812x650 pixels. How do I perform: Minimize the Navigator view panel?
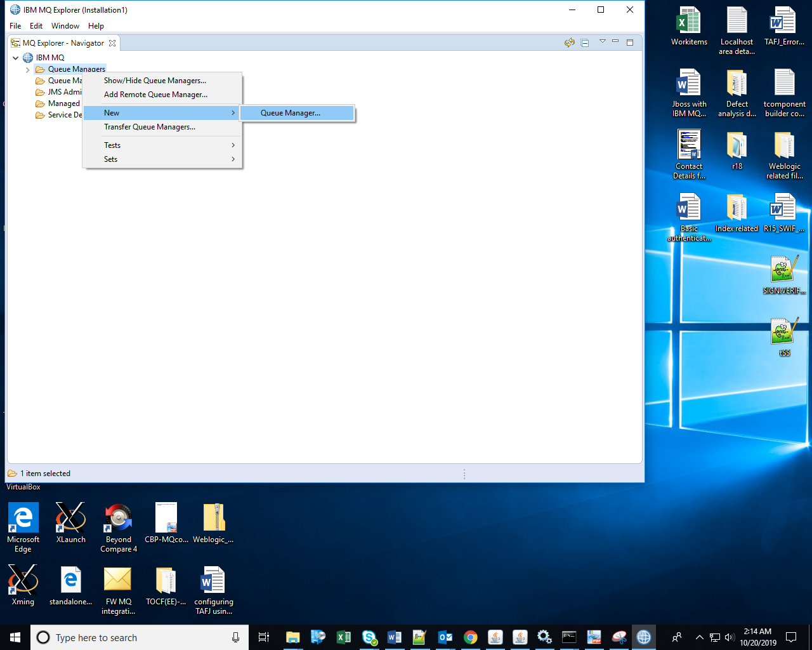[x=615, y=41]
